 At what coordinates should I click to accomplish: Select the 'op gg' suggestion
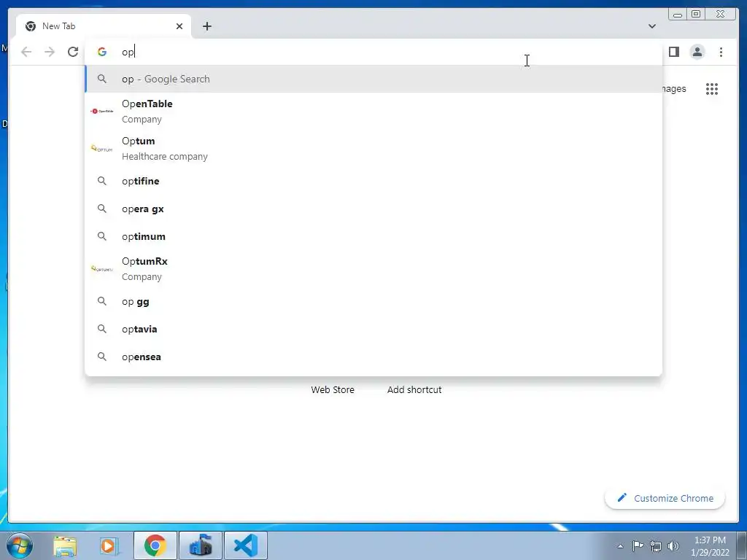point(373,301)
